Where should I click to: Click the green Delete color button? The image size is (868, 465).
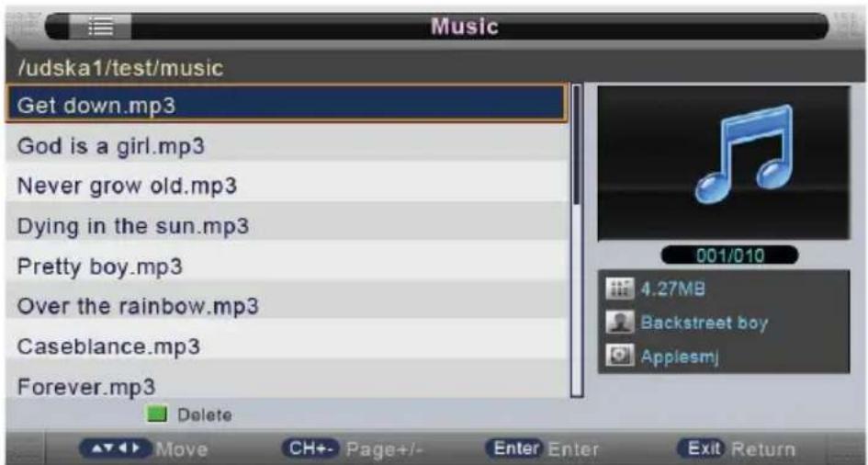pos(157,414)
